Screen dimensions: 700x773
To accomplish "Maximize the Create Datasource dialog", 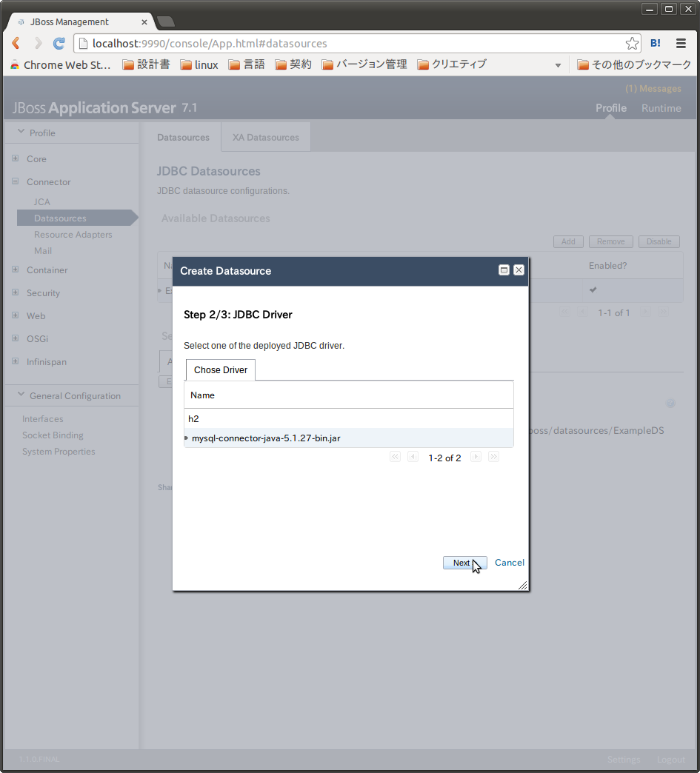I will coord(504,270).
